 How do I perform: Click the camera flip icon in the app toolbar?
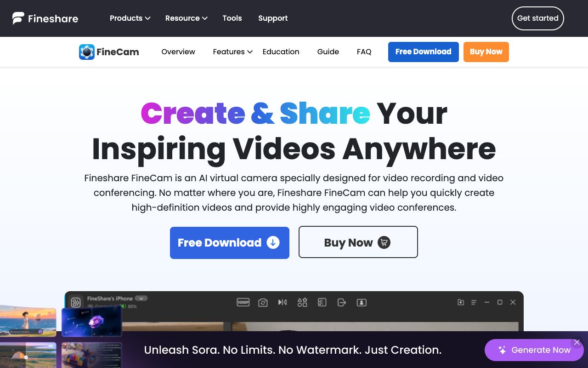pyautogui.click(x=263, y=302)
